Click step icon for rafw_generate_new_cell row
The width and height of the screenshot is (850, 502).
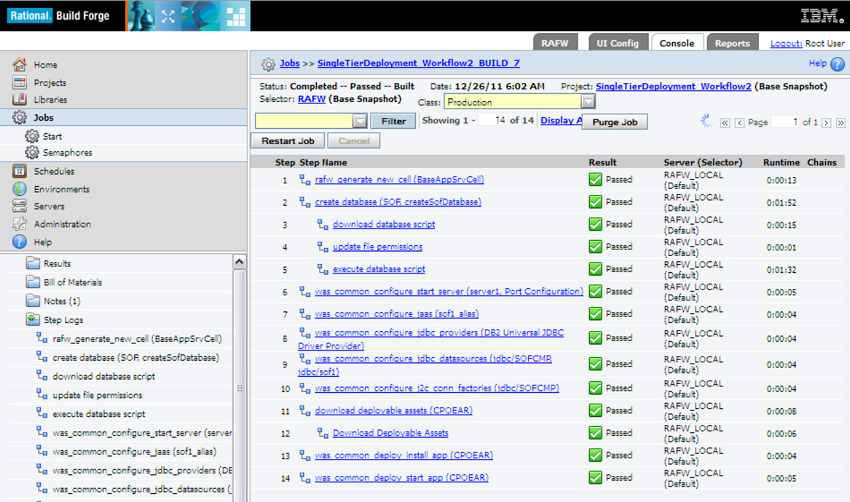click(x=305, y=179)
